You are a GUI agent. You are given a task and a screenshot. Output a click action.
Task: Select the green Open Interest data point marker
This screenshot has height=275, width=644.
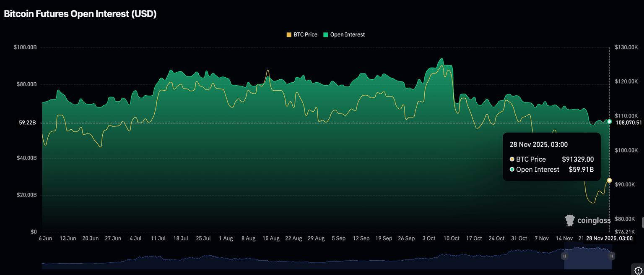[609, 121]
